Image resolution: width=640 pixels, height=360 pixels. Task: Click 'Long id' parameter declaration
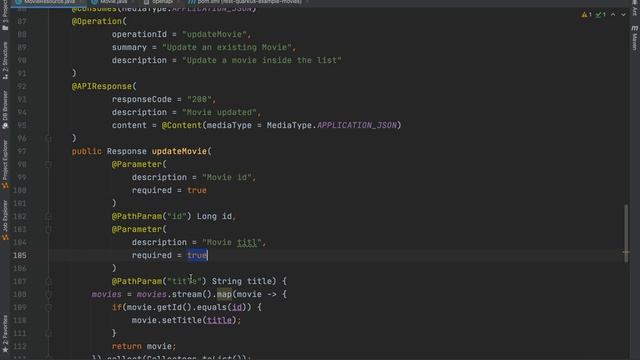pos(214,216)
